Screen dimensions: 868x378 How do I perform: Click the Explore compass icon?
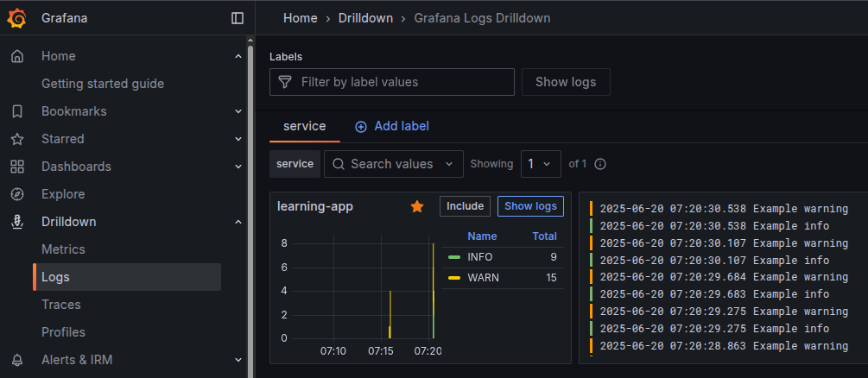tap(18, 194)
